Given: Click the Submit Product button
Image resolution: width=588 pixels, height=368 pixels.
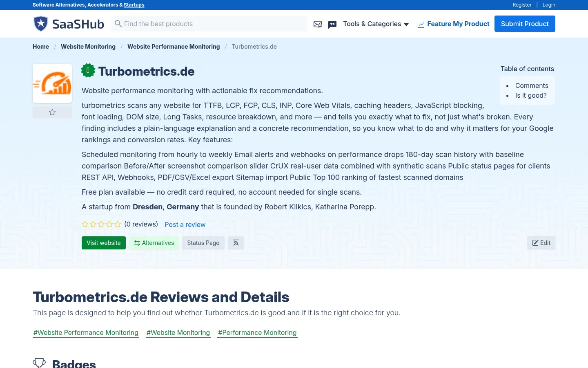Looking at the screenshot, I should click(525, 24).
